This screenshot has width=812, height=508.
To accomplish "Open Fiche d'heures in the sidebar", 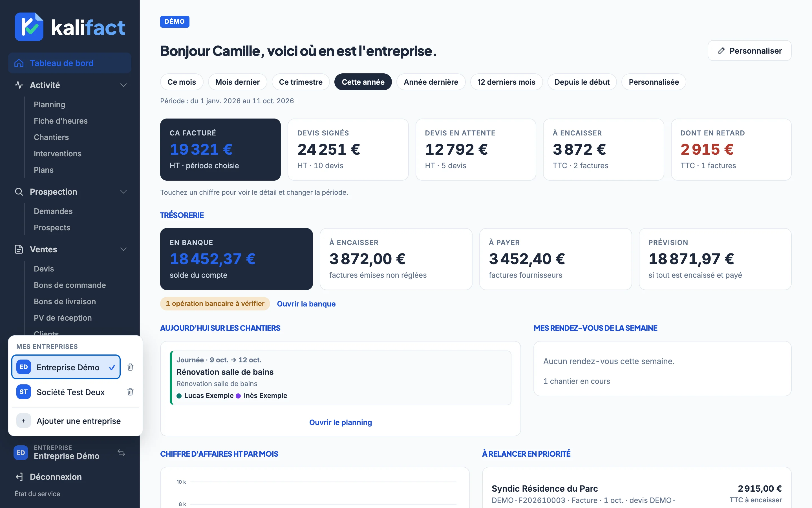I will point(61,121).
